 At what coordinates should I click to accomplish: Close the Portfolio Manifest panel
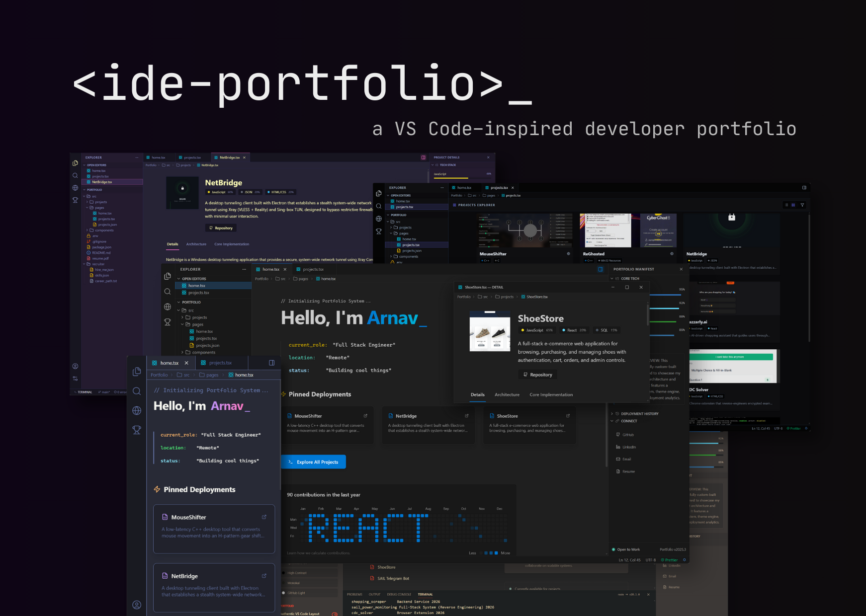click(x=681, y=269)
